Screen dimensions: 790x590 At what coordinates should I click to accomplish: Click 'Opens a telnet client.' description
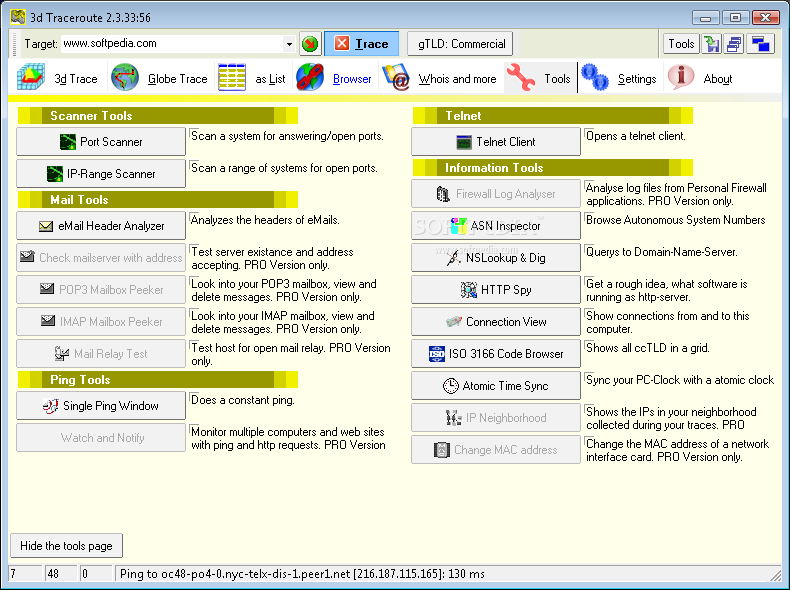tap(635, 136)
